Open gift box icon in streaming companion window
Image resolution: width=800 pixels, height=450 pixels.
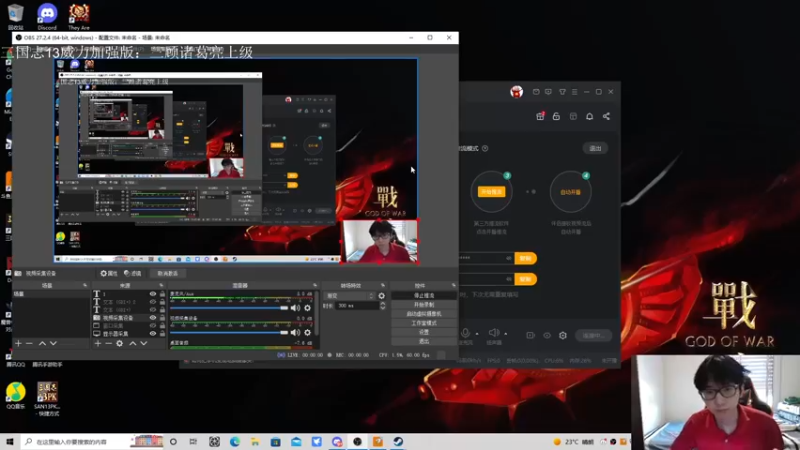pos(540,116)
